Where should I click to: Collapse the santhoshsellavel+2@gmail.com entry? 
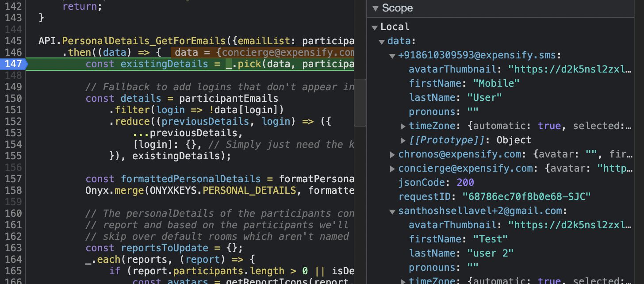coord(392,211)
